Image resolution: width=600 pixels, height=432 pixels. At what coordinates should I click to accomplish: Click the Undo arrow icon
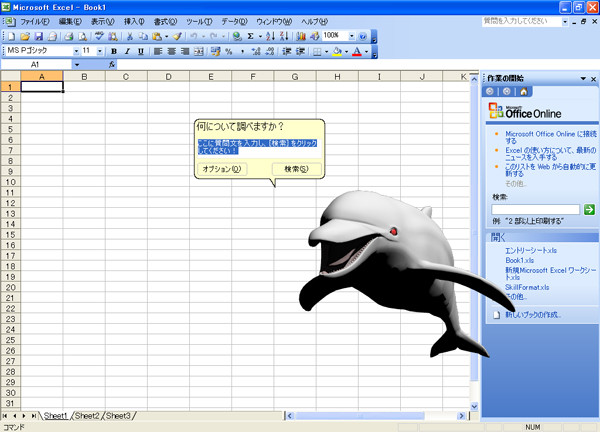[x=194, y=36]
